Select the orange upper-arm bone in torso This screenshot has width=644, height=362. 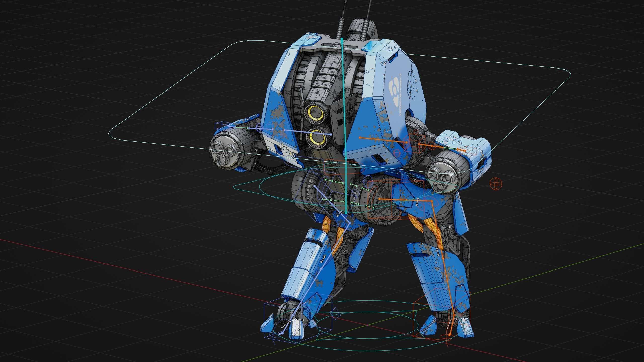coord(383,140)
